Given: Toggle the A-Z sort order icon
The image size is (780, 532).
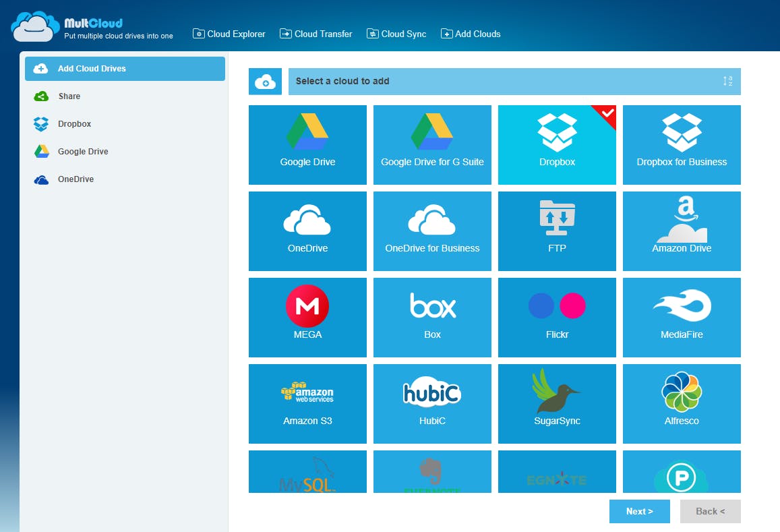Looking at the screenshot, I should coord(727,81).
